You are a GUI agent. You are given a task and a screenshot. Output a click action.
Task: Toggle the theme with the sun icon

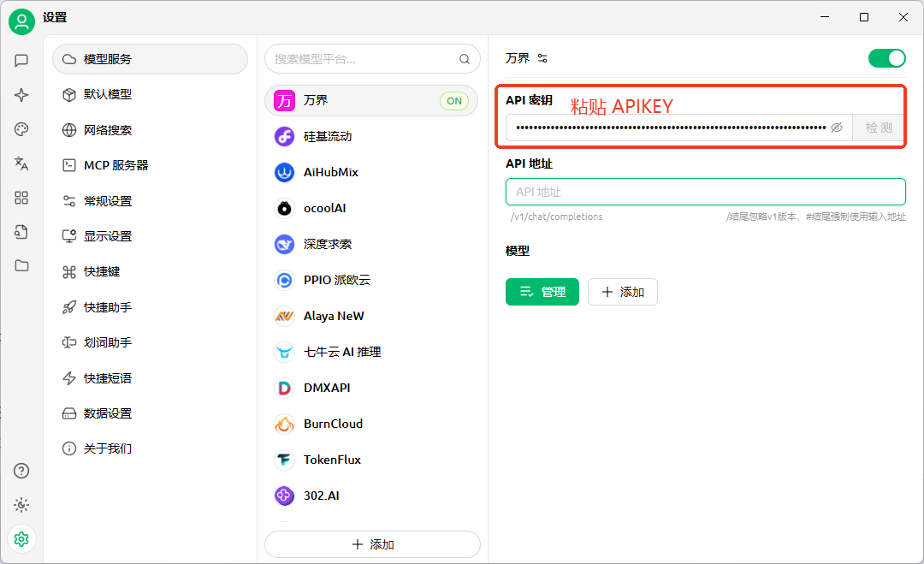pos(21,504)
